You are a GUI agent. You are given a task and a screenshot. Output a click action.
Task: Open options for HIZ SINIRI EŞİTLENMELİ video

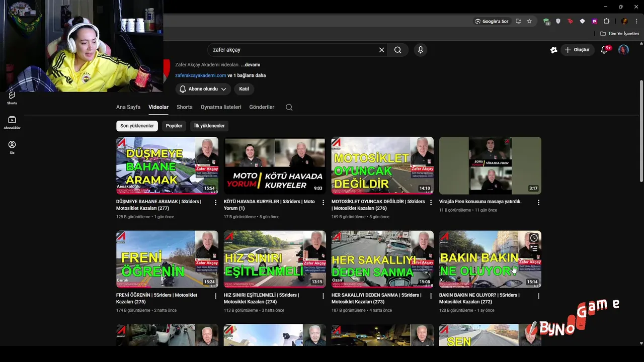pyautogui.click(x=323, y=296)
